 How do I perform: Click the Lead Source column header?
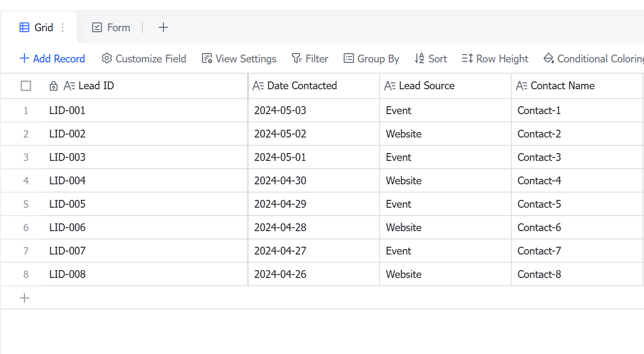(445, 86)
